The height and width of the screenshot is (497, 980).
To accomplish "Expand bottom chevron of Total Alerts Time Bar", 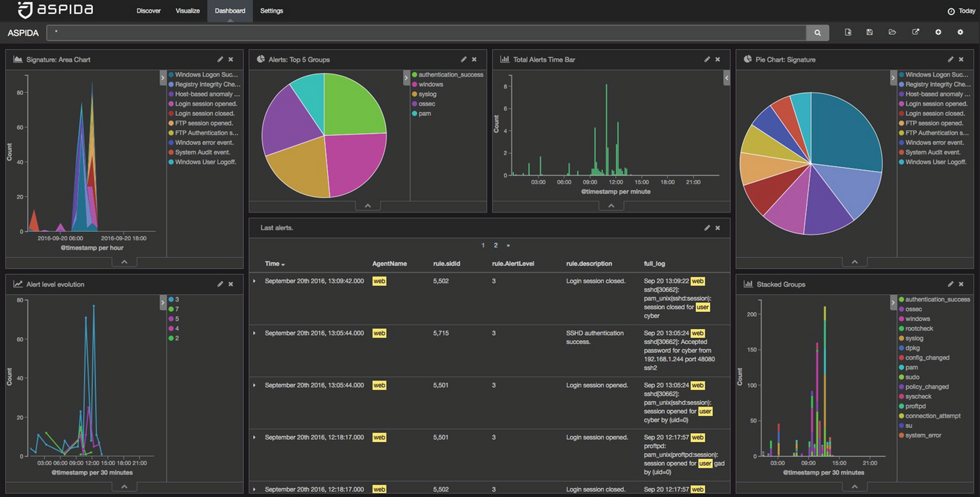I will point(611,206).
